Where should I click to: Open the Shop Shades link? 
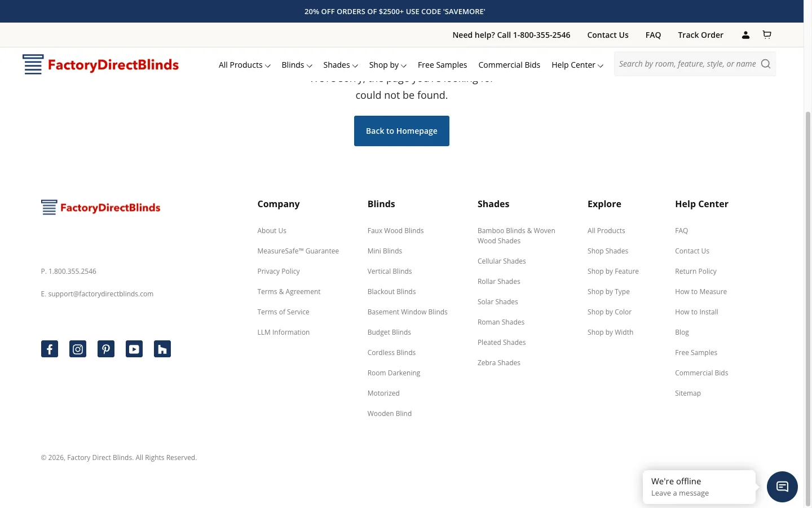(x=608, y=251)
